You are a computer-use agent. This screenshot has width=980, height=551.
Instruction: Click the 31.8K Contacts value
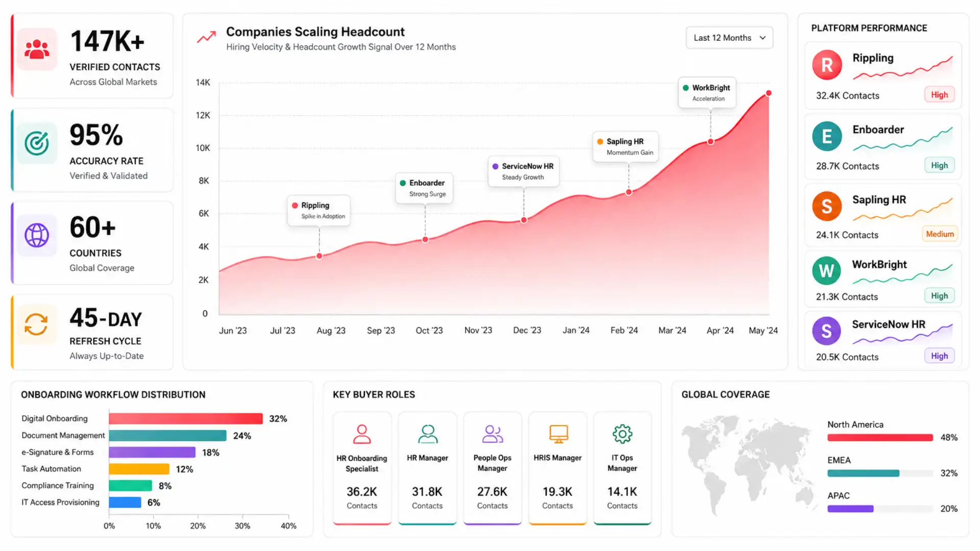427,492
